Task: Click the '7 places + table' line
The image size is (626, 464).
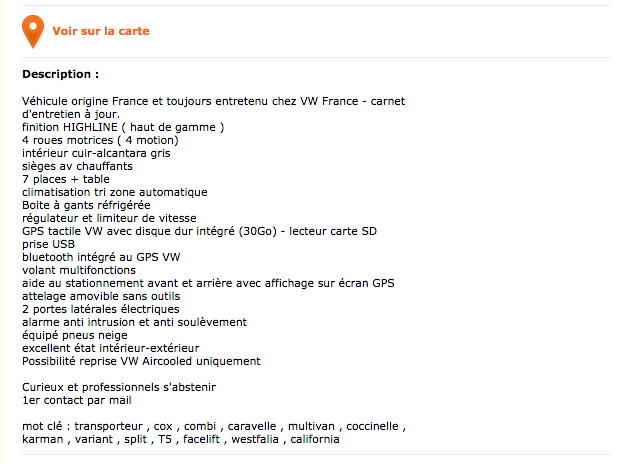Action: [66, 179]
